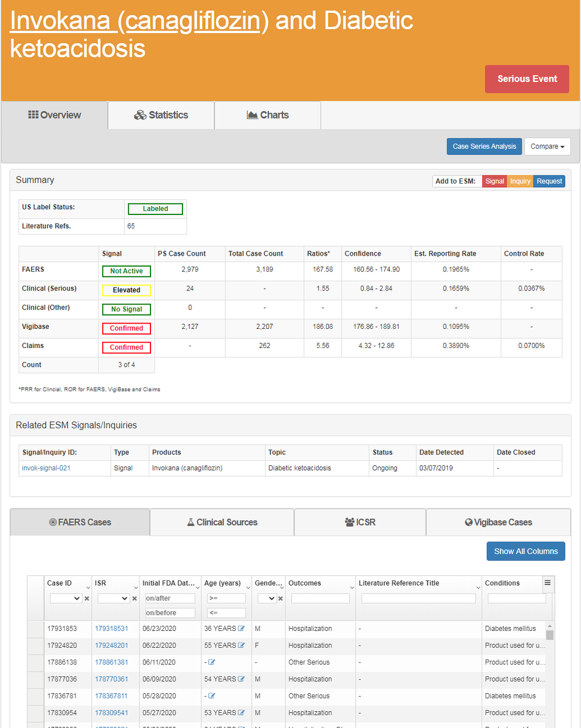
Task: Click the Vigibase Confirmed signal badge
Action: click(x=126, y=329)
